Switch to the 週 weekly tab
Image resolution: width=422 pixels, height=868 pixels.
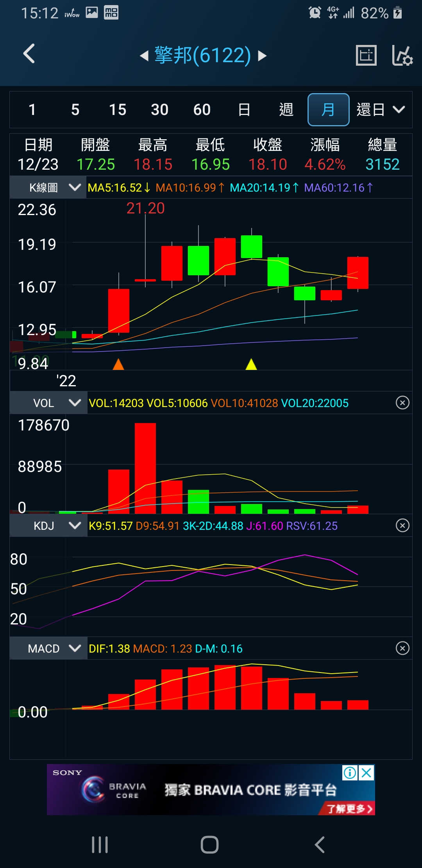(286, 110)
